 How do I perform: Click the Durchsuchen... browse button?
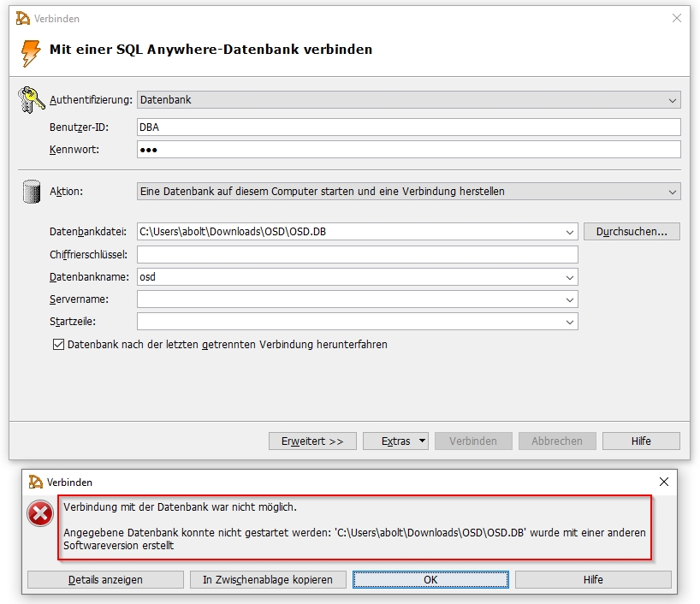click(632, 232)
